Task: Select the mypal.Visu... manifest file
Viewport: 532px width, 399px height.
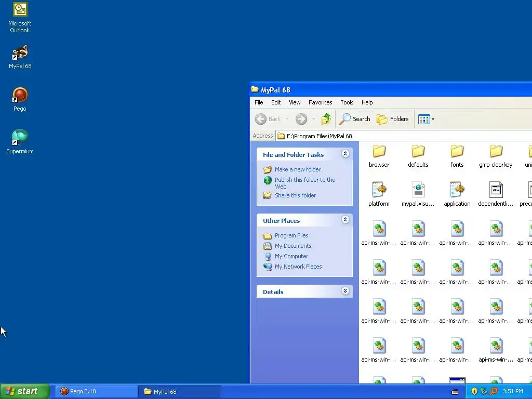Action: (x=418, y=194)
